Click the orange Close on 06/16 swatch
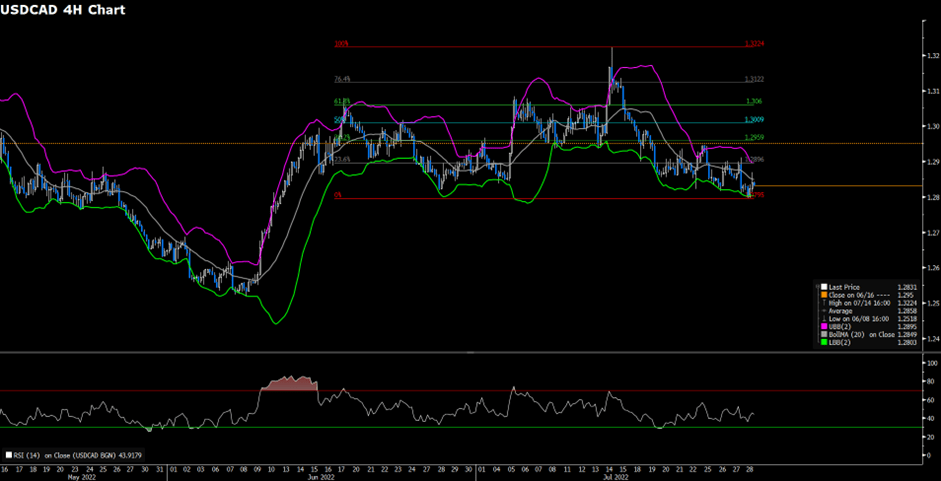This screenshot has width=941, height=481. (822, 295)
